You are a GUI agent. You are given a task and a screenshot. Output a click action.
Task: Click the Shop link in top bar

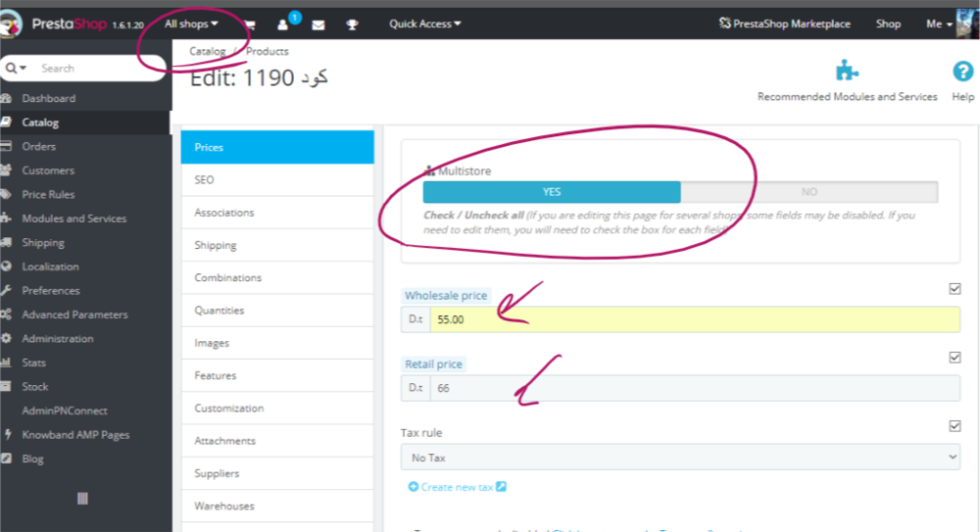pyautogui.click(x=888, y=24)
